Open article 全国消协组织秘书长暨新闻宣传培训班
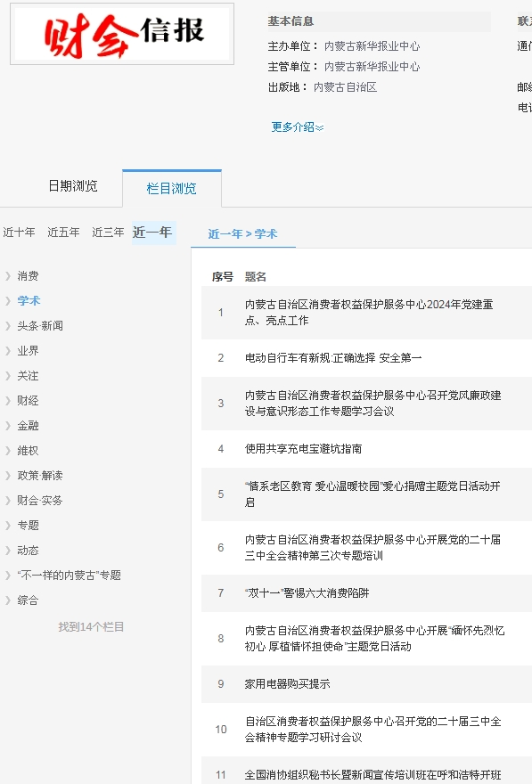The width and height of the screenshot is (532, 784). pos(373,775)
